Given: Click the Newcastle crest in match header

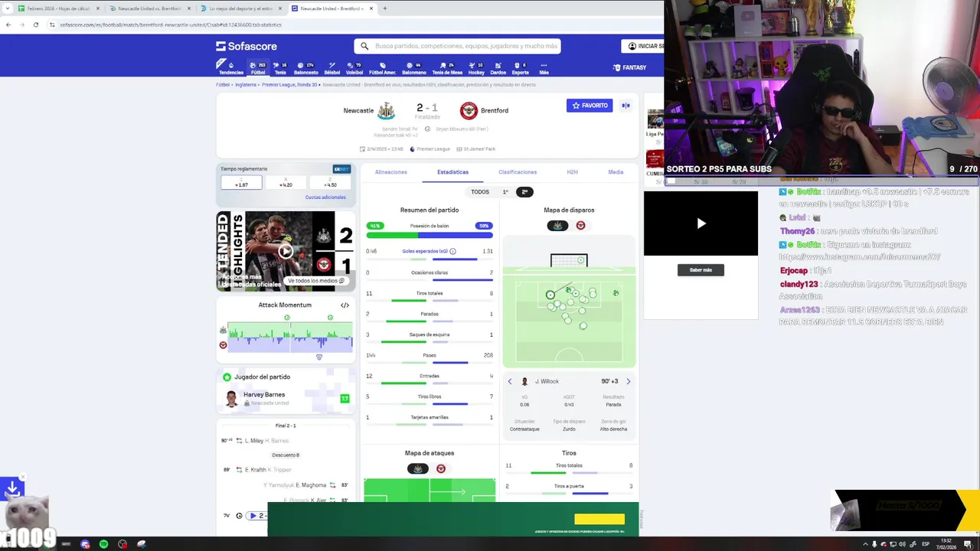Looking at the screenshot, I should [386, 111].
